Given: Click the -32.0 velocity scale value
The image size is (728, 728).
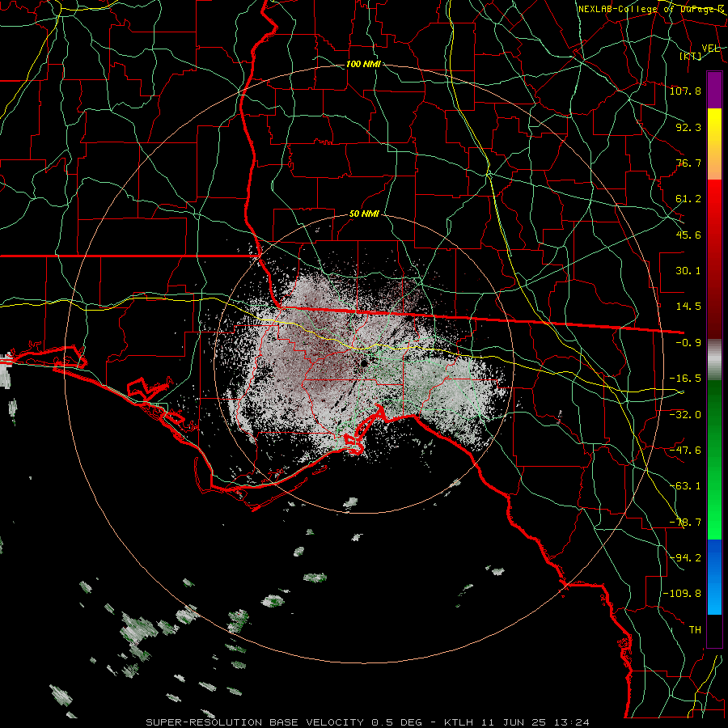Looking at the screenshot, I should (685, 414).
